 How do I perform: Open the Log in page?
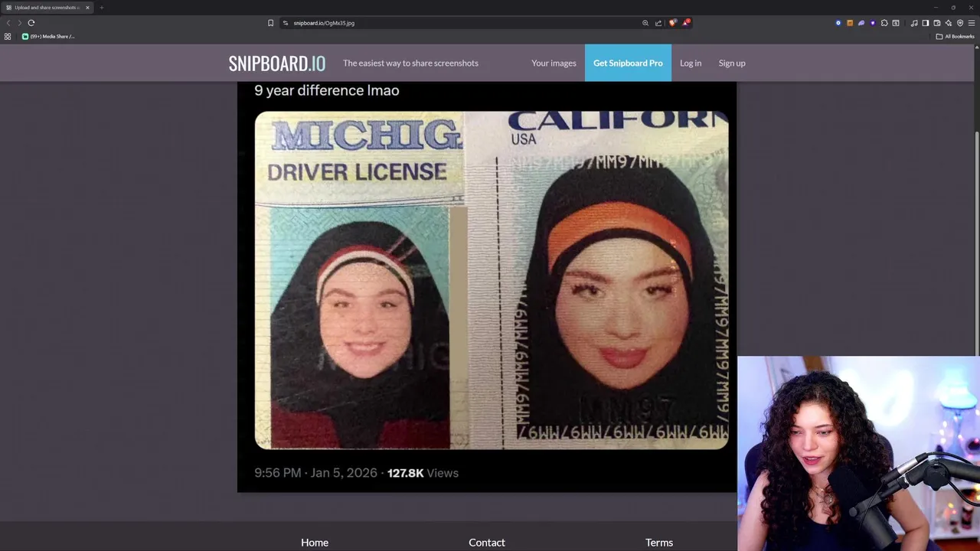pos(691,63)
